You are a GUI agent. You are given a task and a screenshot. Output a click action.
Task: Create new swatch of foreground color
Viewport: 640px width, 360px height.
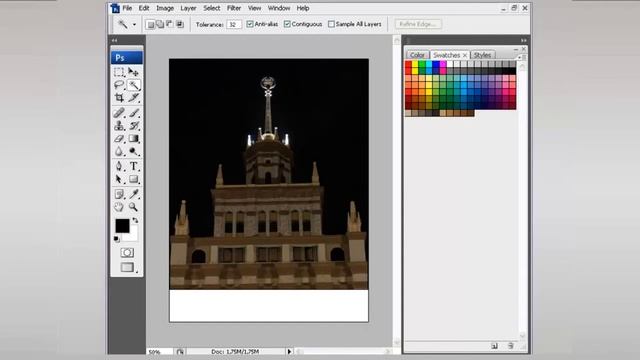(x=494, y=346)
